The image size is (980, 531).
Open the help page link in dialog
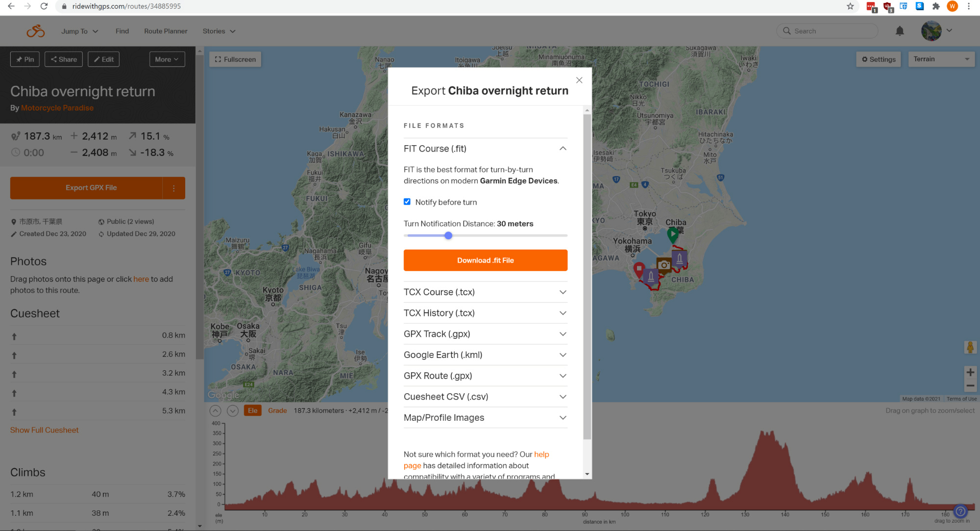click(476, 460)
